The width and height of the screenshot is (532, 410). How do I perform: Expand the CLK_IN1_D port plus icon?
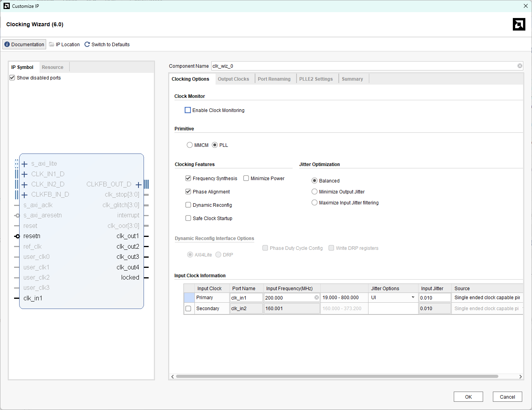click(x=25, y=174)
